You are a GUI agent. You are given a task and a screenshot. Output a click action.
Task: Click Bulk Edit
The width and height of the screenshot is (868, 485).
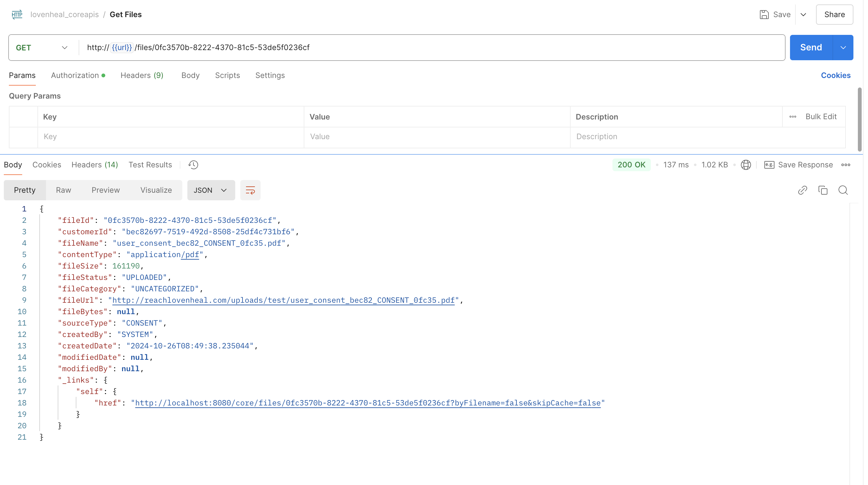821,117
